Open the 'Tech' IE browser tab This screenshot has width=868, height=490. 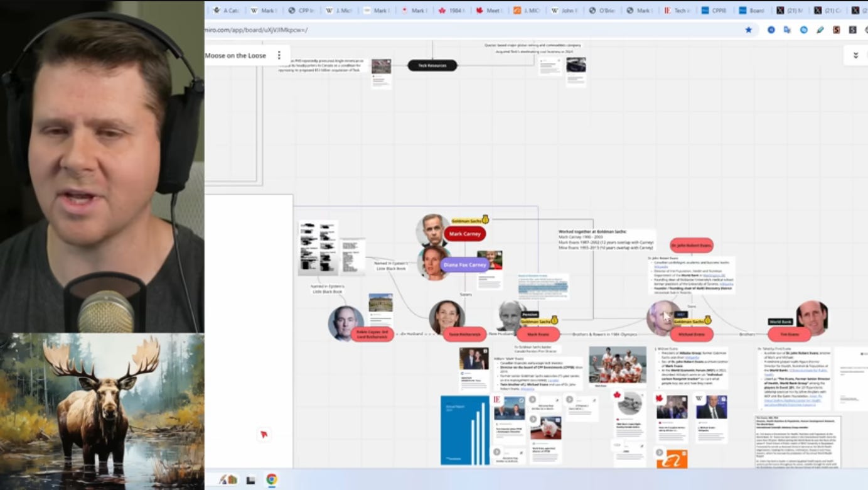677,11
